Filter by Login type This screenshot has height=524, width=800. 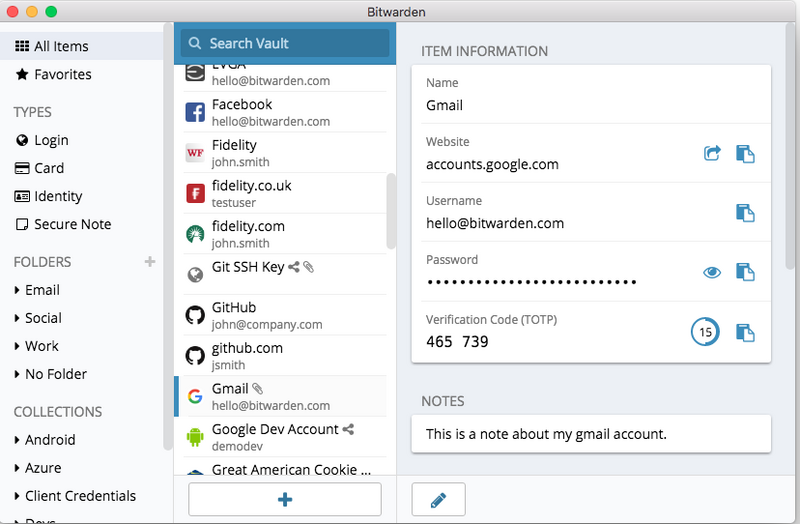click(x=51, y=140)
